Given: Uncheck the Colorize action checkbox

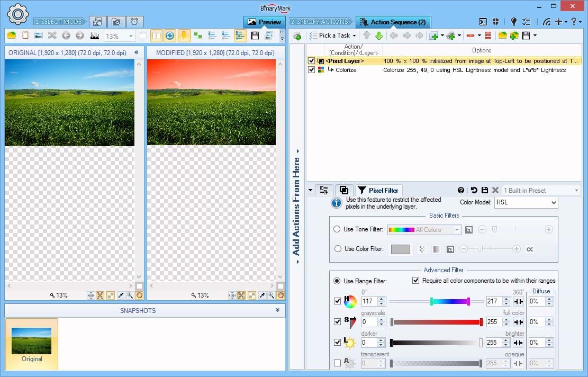Looking at the screenshot, I should (x=312, y=69).
